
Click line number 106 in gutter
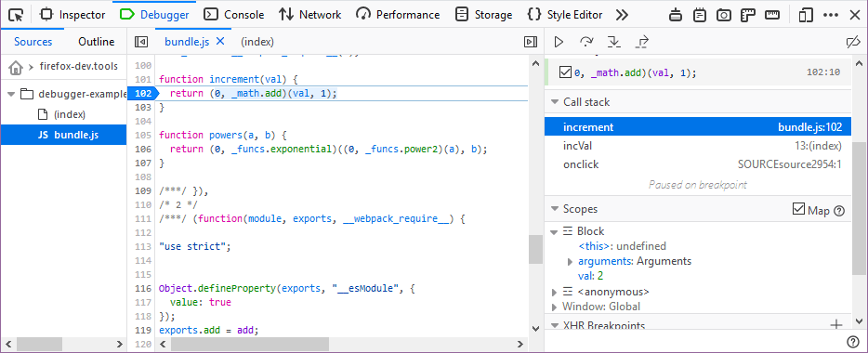click(143, 149)
